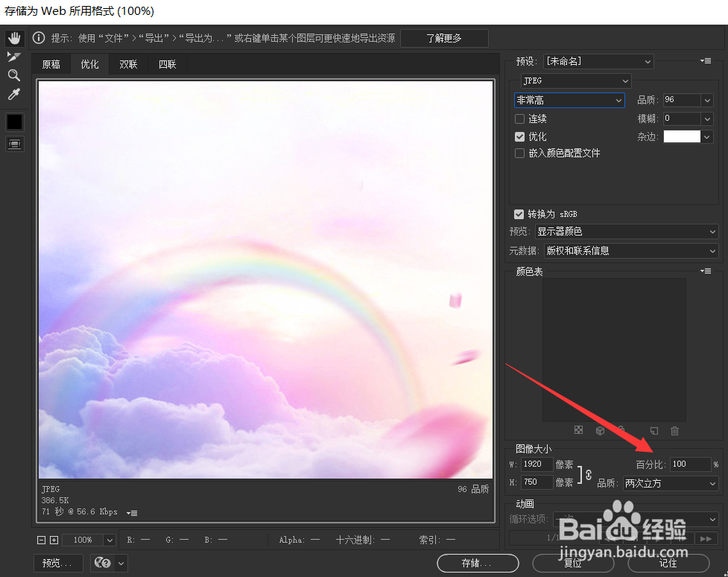The image size is (728, 577).
Task: Switch to the 原稿 tab
Action: pos(51,64)
